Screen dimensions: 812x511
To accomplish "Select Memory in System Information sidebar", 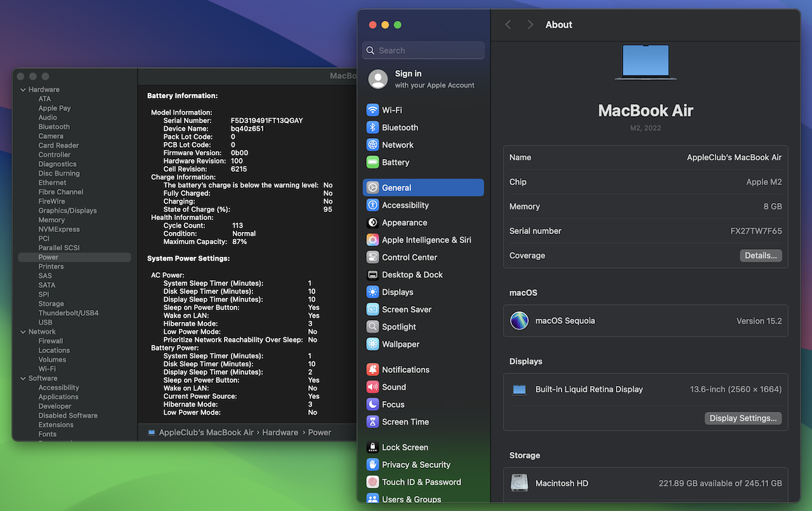I will tap(51, 220).
